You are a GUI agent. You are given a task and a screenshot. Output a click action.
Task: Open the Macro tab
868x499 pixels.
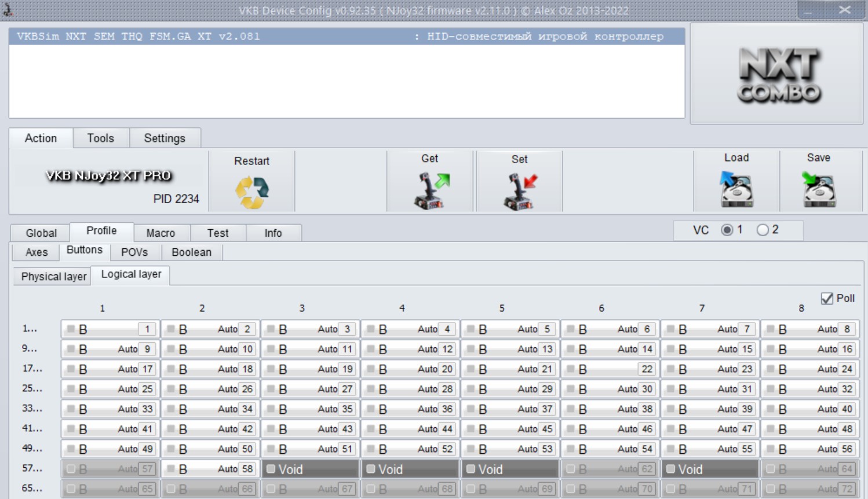pyautogui.click(x=161, y=233)
